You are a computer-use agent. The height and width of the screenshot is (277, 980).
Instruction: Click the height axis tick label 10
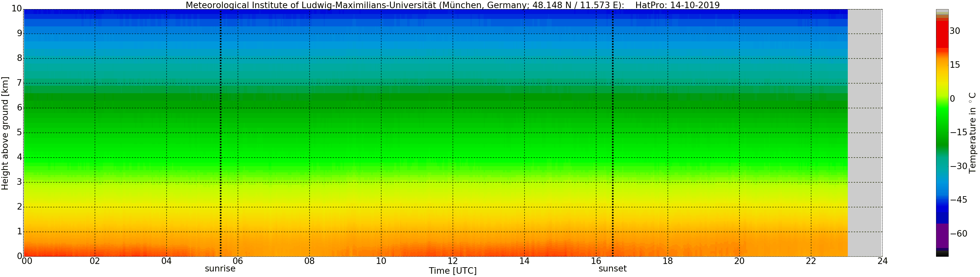pyautogui.click(x=16, y=9)
